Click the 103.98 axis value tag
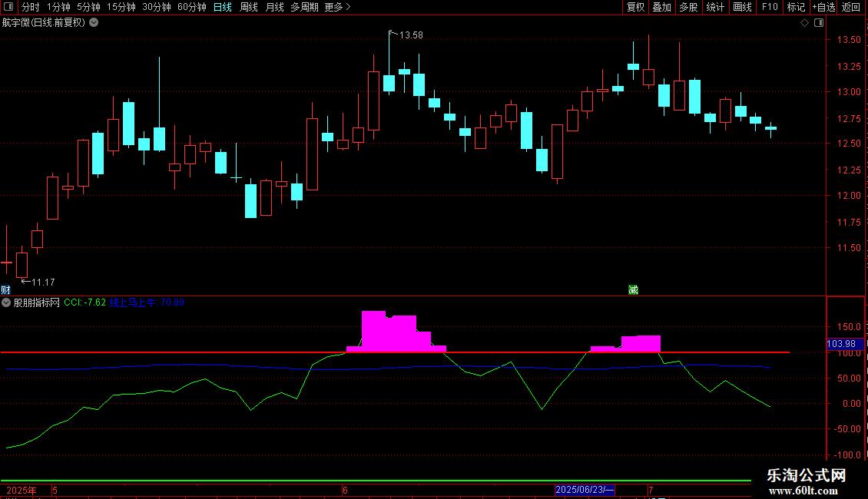The width and height of the screenshot is (868, 499). 841,344
